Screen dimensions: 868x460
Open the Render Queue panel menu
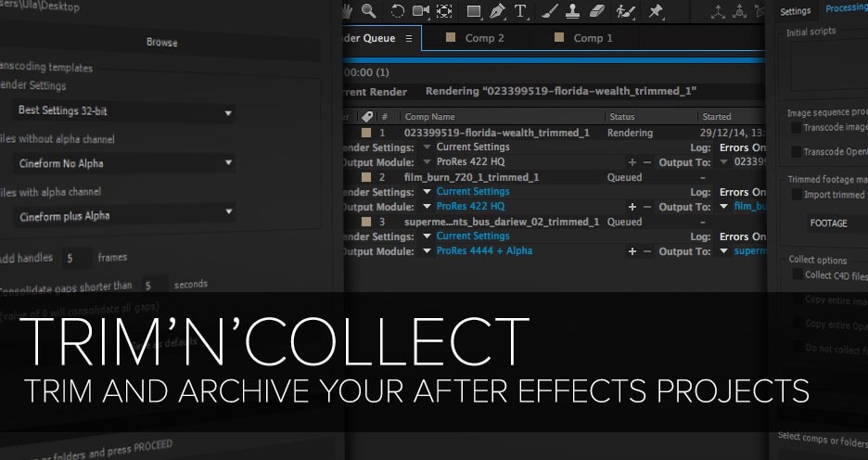coord(409,38)
